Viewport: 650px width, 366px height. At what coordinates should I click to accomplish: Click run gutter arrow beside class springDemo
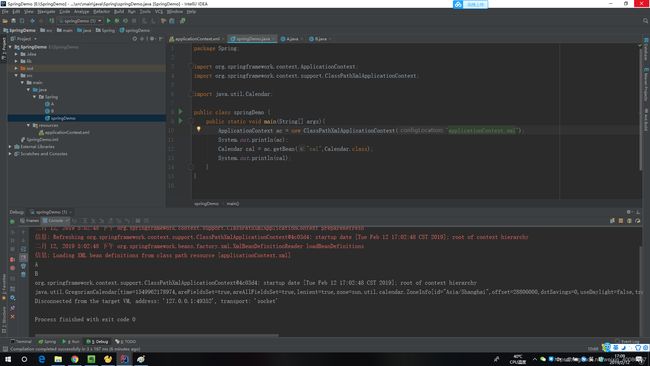coord(180,112)
